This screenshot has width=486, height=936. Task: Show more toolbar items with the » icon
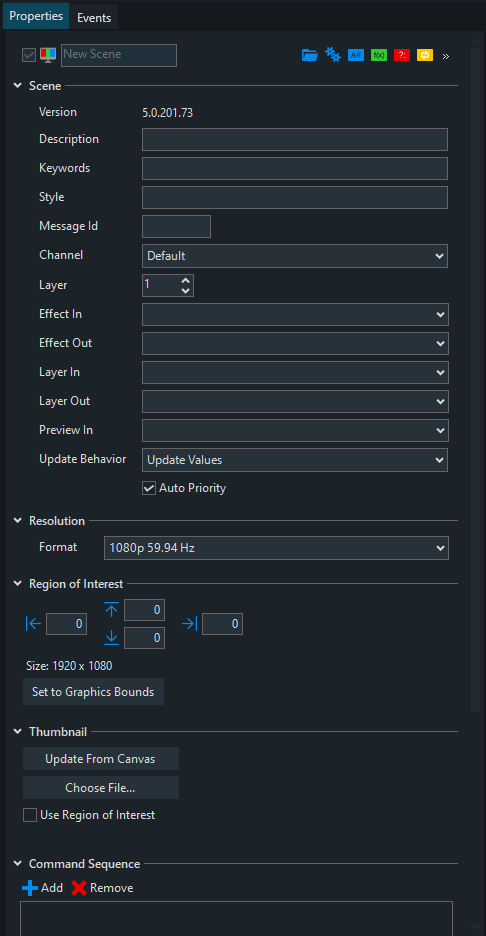(445, 56)
